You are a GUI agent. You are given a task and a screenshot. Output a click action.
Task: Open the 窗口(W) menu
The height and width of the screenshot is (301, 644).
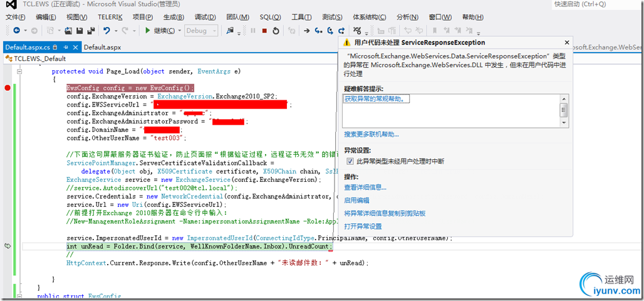coord(440,17)
